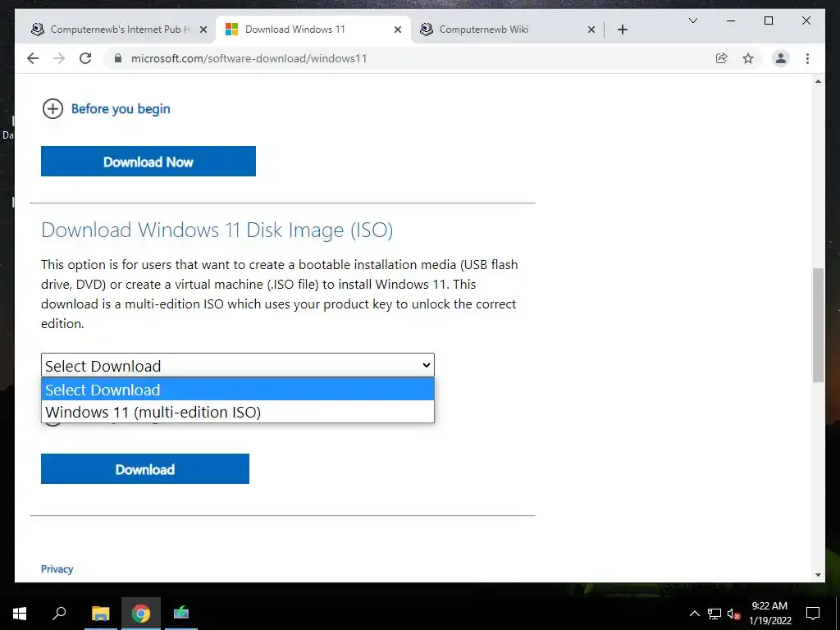
Task: Open the network status tray icon
Action: click(714, 614)
